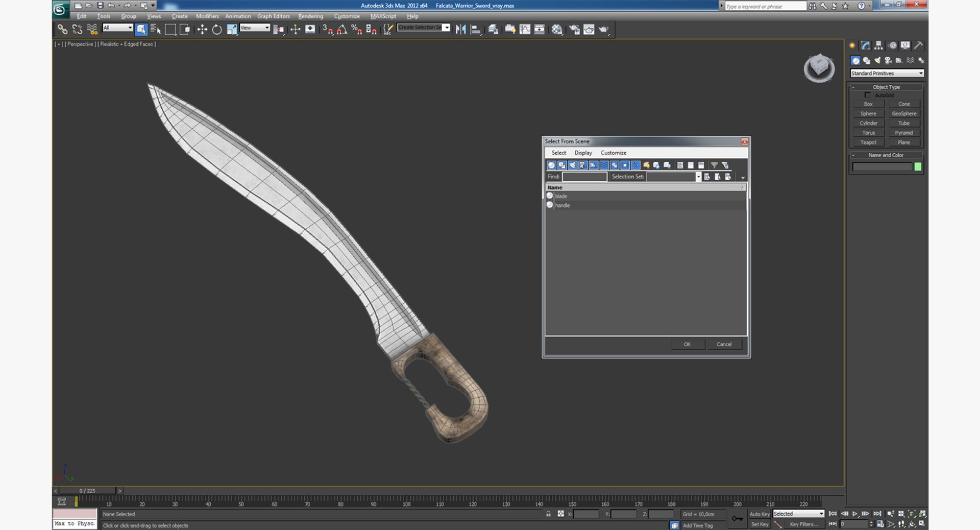
Task: Enable the AutoGrid checkbox
Action: (867, 95)
